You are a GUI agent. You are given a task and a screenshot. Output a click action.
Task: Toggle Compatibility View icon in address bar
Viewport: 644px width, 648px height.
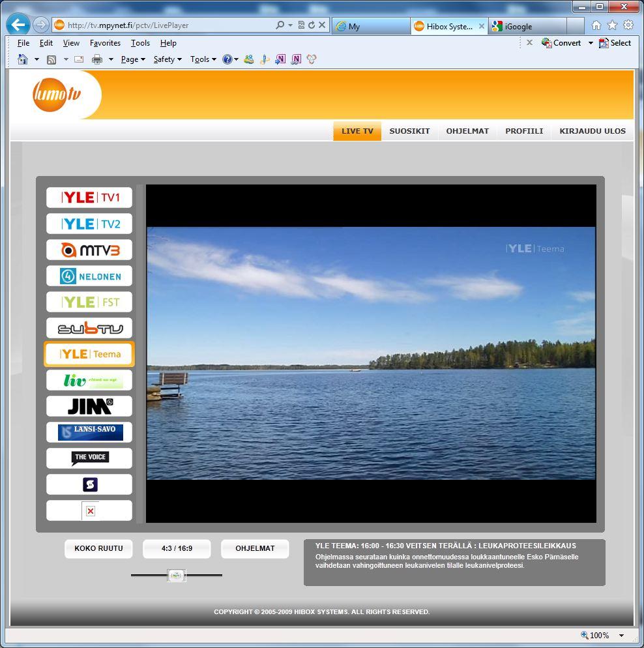(x=302, y=25)
